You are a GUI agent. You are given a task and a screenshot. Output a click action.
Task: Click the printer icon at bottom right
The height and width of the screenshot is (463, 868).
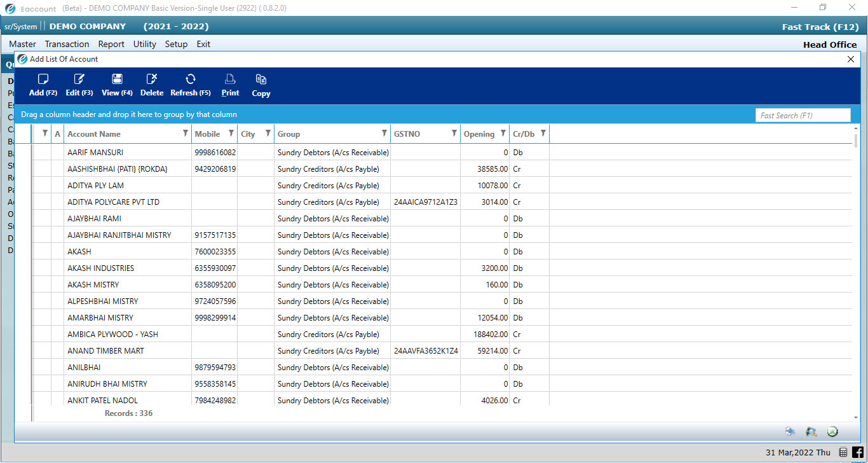tap(790, 431)
